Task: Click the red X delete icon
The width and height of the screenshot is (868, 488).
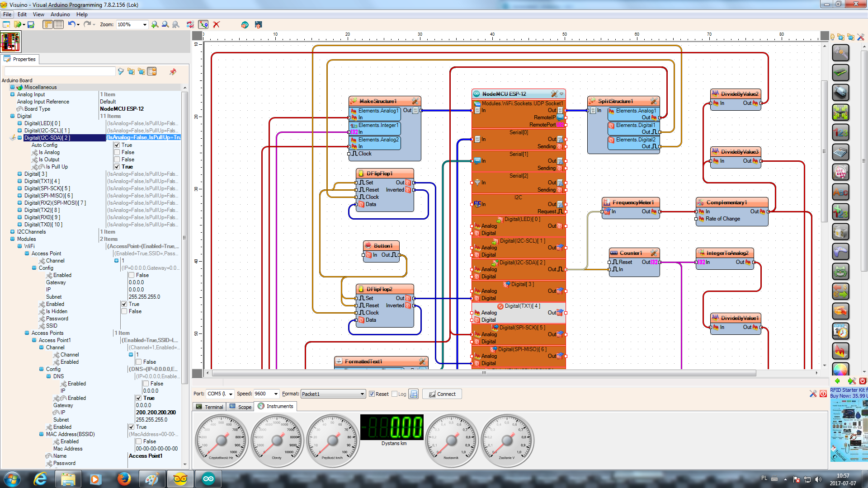Action: point(217,24)
